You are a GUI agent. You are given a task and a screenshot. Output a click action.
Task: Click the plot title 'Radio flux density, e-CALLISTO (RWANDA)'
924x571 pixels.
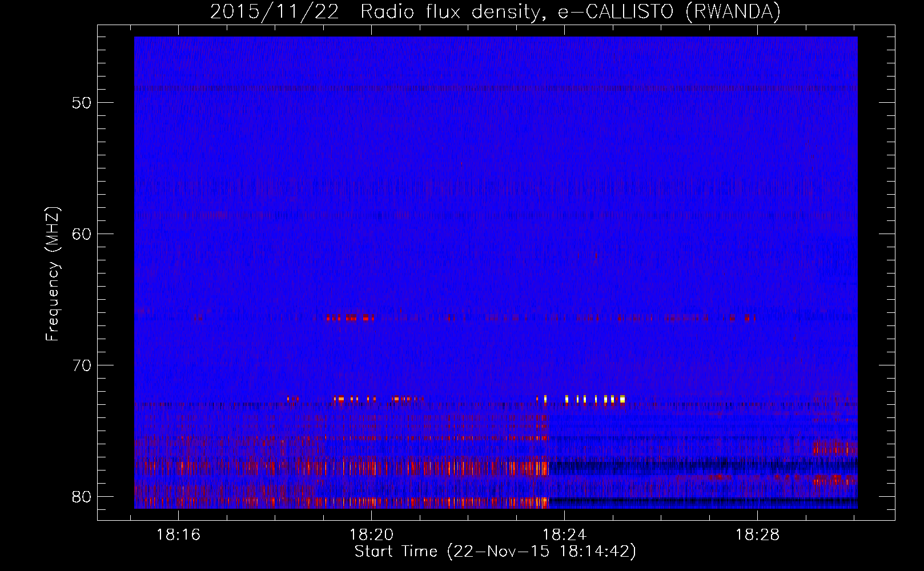[x=571, y=12]
